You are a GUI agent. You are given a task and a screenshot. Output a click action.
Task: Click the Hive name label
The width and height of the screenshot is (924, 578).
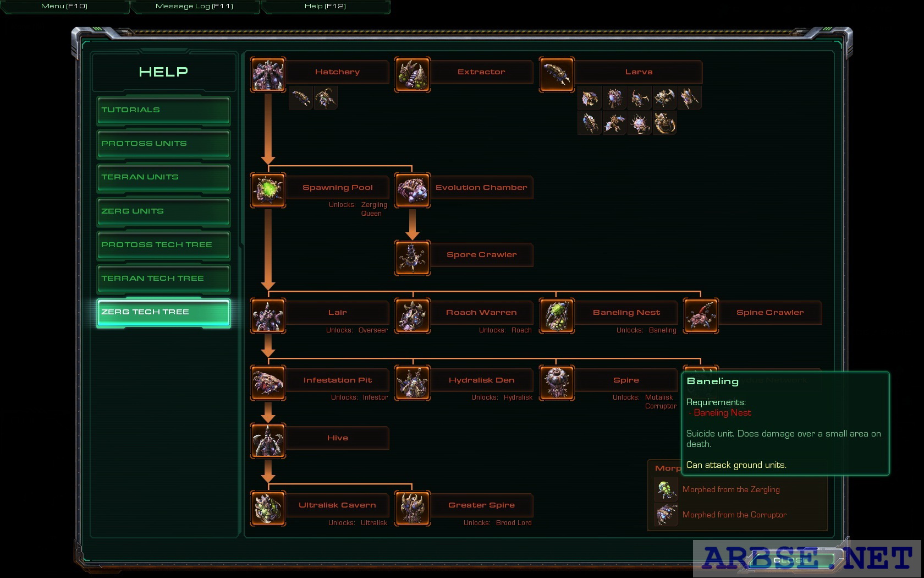338,438
